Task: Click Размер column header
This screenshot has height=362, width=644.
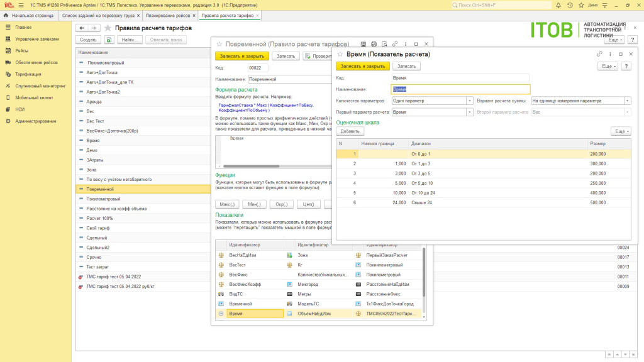Action: (597, 144)
